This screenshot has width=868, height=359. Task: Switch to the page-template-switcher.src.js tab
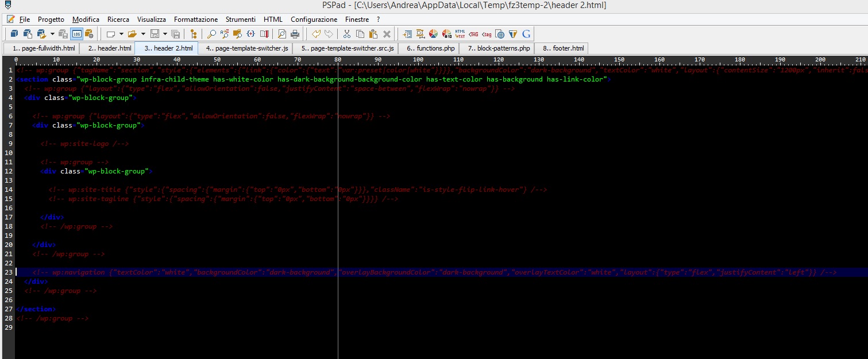(346, 48)
